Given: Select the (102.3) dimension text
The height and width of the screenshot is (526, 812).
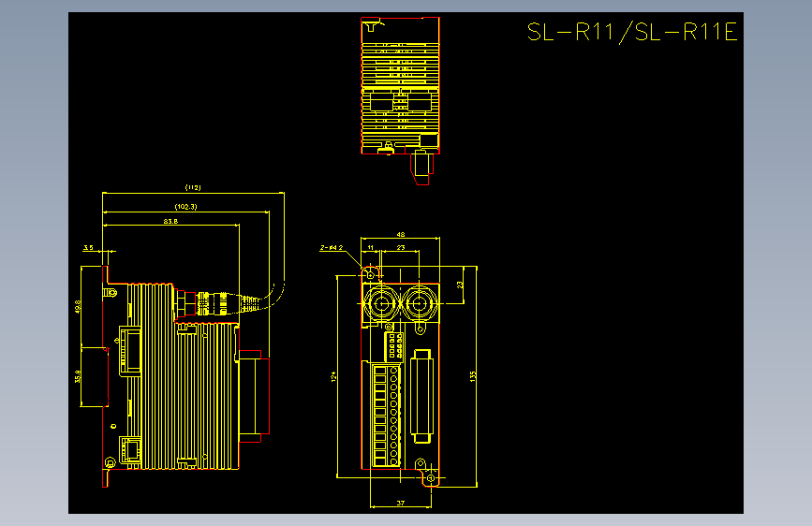Looking at the screenshot, I should pos(186,207).
